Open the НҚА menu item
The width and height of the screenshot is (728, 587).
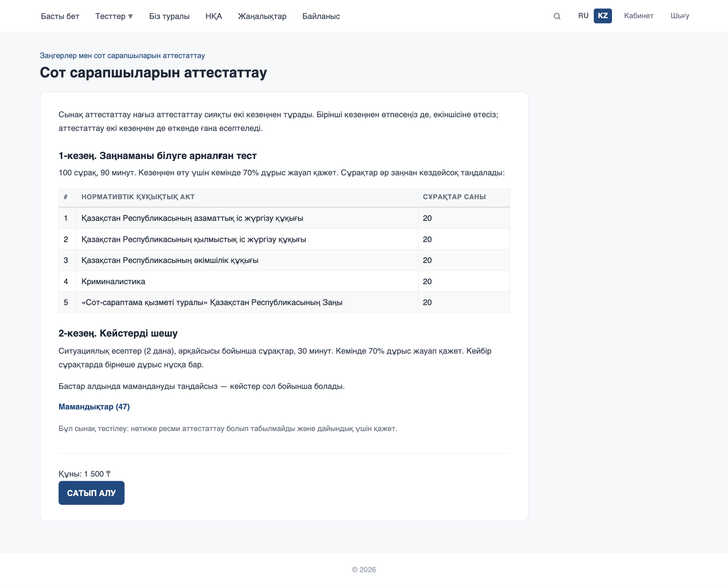tap(213, 16)
